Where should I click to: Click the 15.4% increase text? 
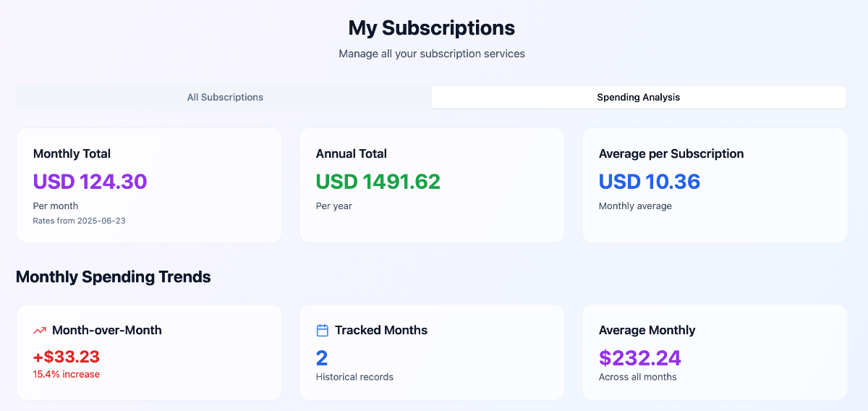tap(67, 374)
